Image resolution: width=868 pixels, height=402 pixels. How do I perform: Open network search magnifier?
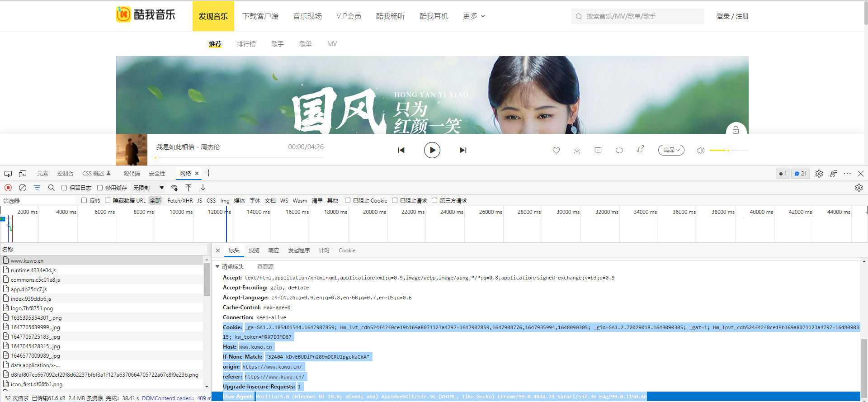pos(52,188)
